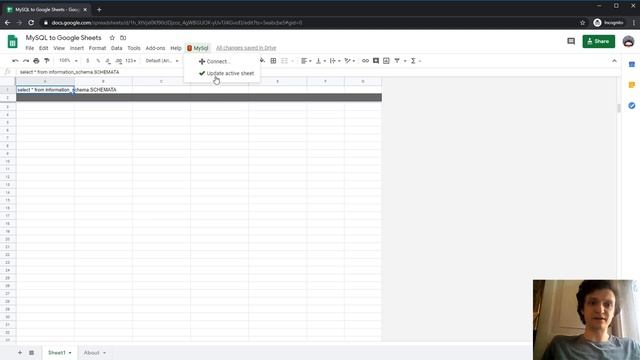This screenshot has height=360, width=640.
Task: Open the horizontal align dropdown
Action: coord(306,61)
